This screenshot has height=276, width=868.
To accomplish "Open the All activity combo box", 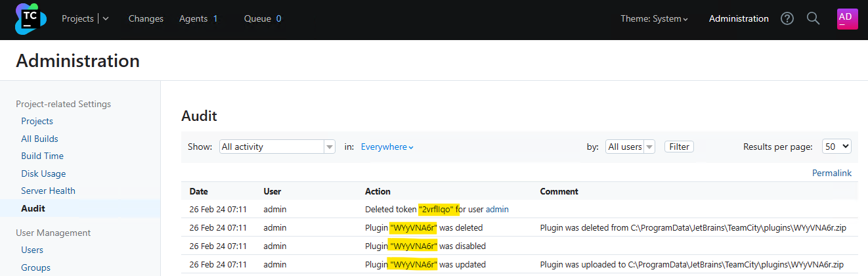I will 277,147.
